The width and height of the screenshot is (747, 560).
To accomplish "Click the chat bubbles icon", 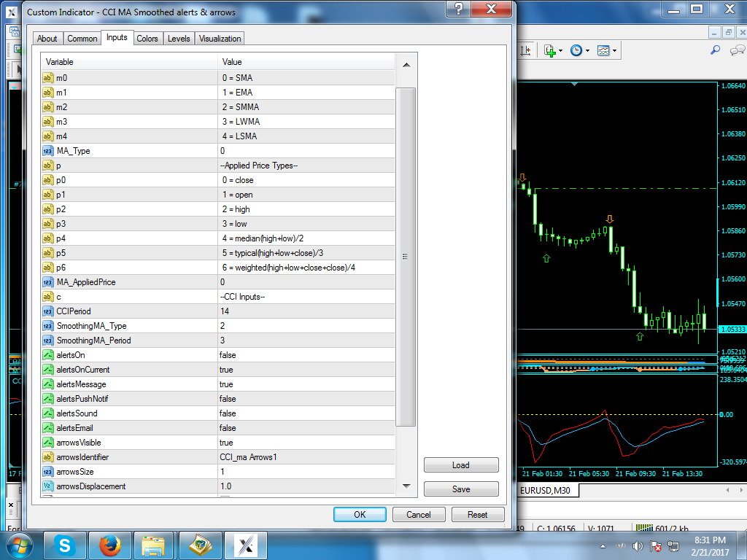I will click(x=738, y=50).
